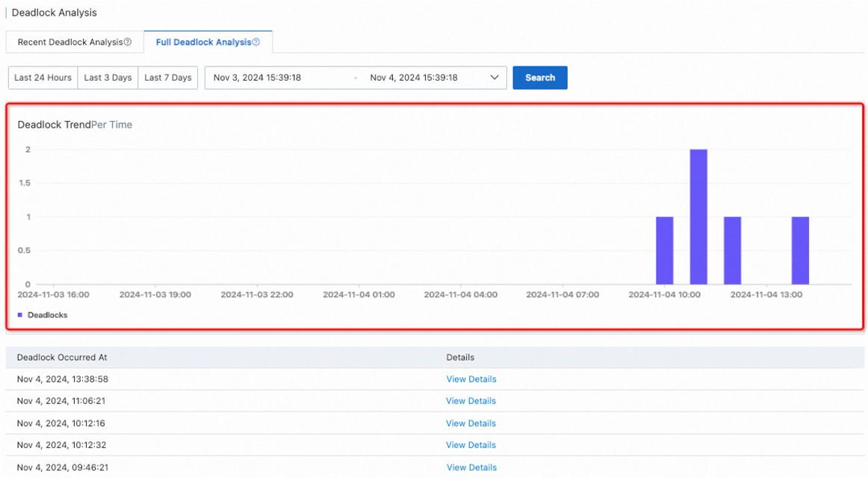This screenshot has width=868, height=478.
Task: View Details for 10:12:16 deadlock
Action: tap(471, 423)
